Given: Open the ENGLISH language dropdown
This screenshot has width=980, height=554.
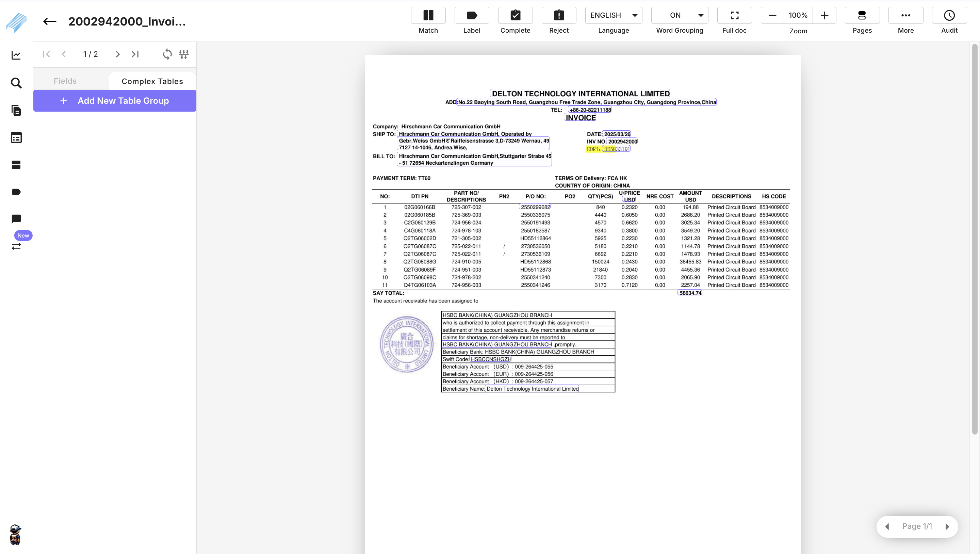Looking at the screenshot, I should click(x=613, y=16).
